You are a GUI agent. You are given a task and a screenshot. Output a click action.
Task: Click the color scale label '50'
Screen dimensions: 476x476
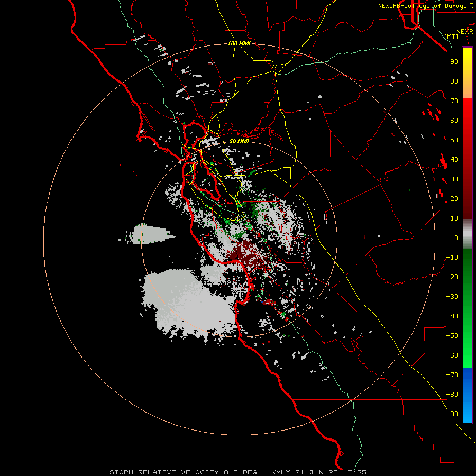454,140
